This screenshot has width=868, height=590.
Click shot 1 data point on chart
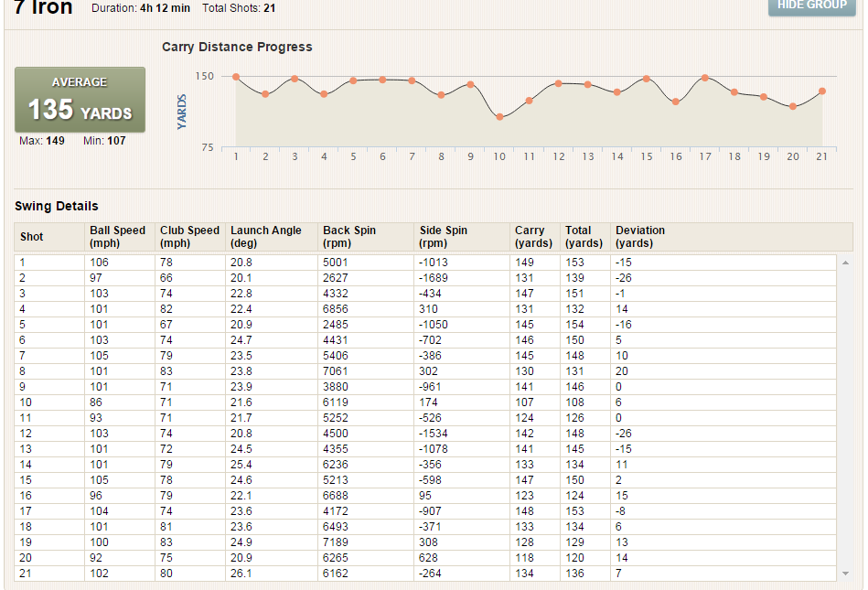click(236, 77)
